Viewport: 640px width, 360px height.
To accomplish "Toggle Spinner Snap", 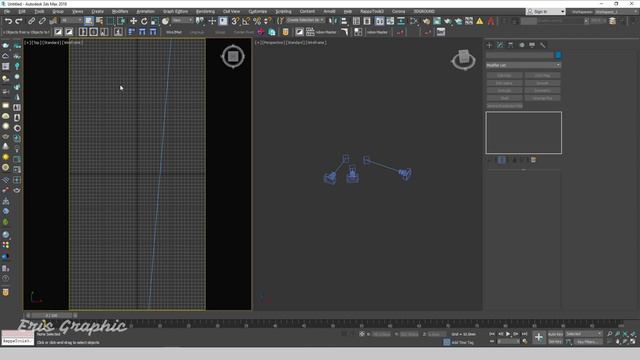I will coord(268,21).
